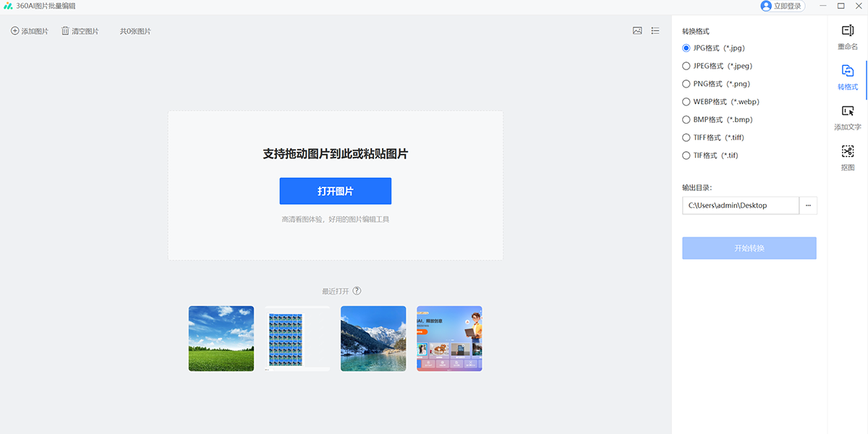Image resolution: width=868 pixels, height=434 pixels.
Task: Click 立即登录 to sign in
Action: pyautogui.click(x=781, y=6)
